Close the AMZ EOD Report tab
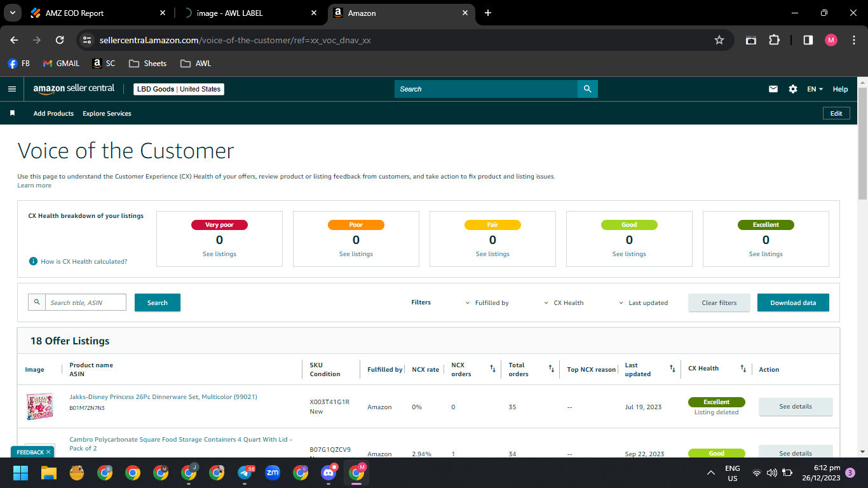Image resolution: width=868 pixels, height=488 pixels. coord(163,13)
